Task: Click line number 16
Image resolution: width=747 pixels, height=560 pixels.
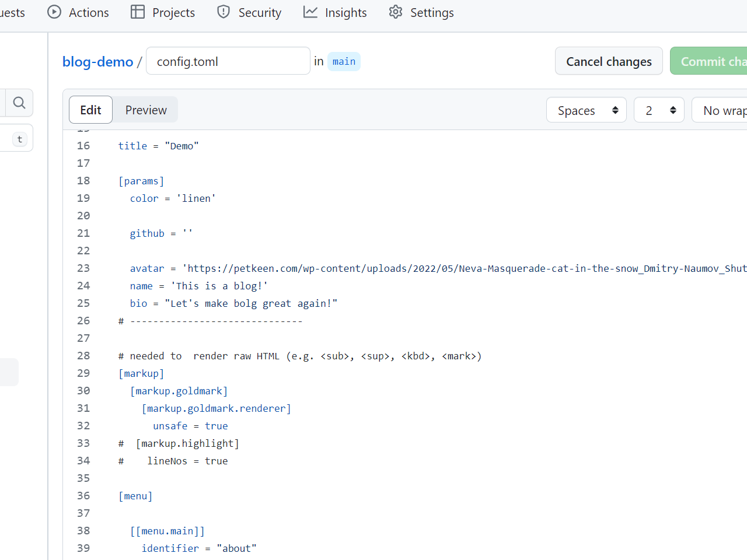Action: 83,146
